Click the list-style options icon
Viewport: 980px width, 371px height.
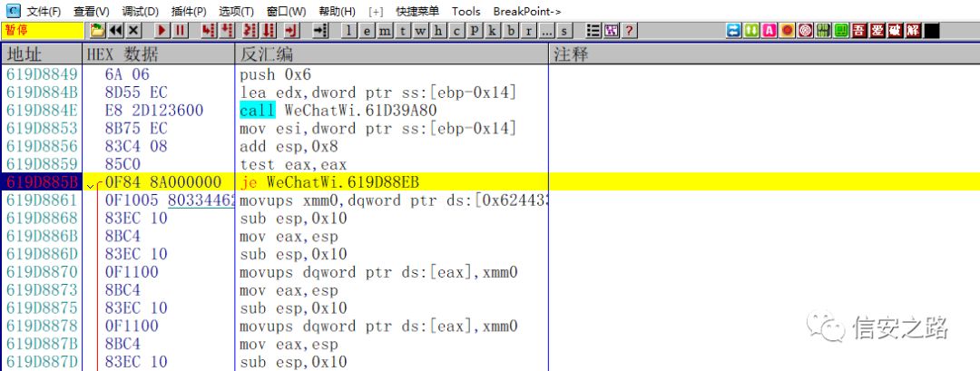pyautogui.click(x=593, y=30)
